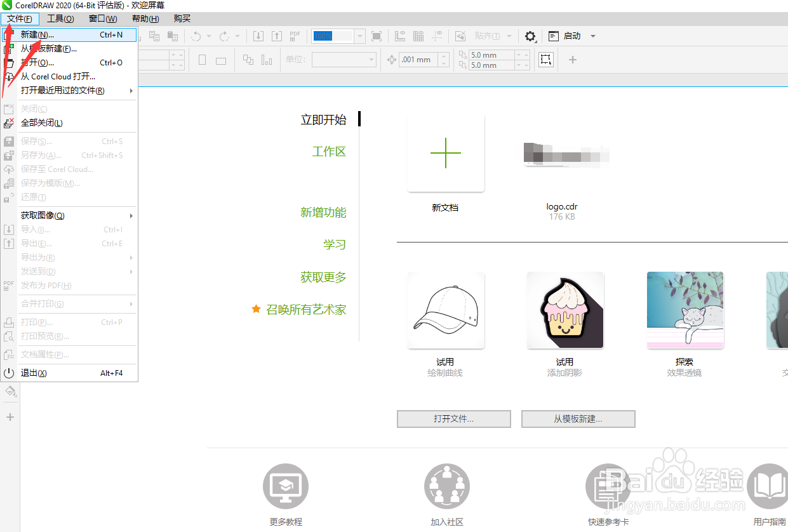Viewport: 788px width, 532px height.
Task: Expand the undo history dropdown arrow
Action: coord(209,36)
